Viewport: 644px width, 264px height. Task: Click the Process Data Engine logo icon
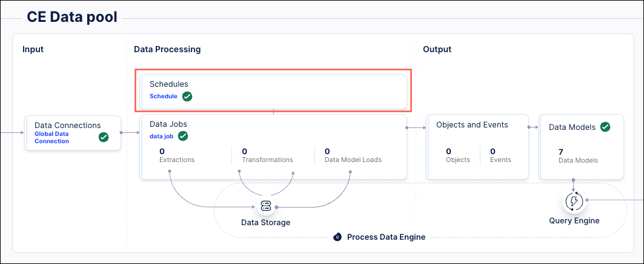338,237
